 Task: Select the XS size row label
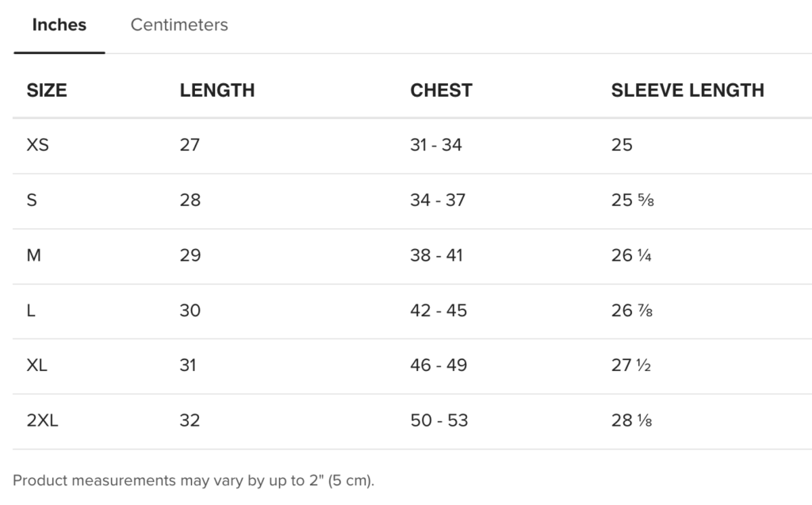pyautogui.click(x=38, y=145)
